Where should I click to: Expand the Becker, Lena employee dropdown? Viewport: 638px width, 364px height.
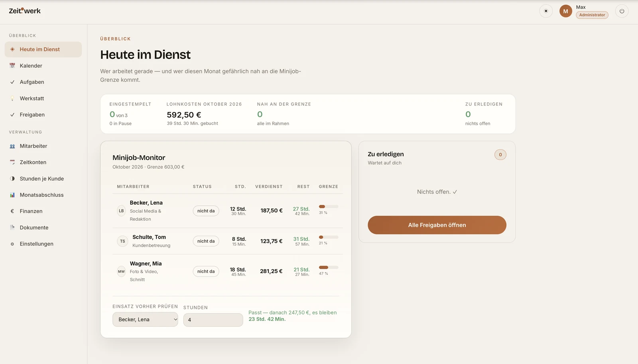145,319
